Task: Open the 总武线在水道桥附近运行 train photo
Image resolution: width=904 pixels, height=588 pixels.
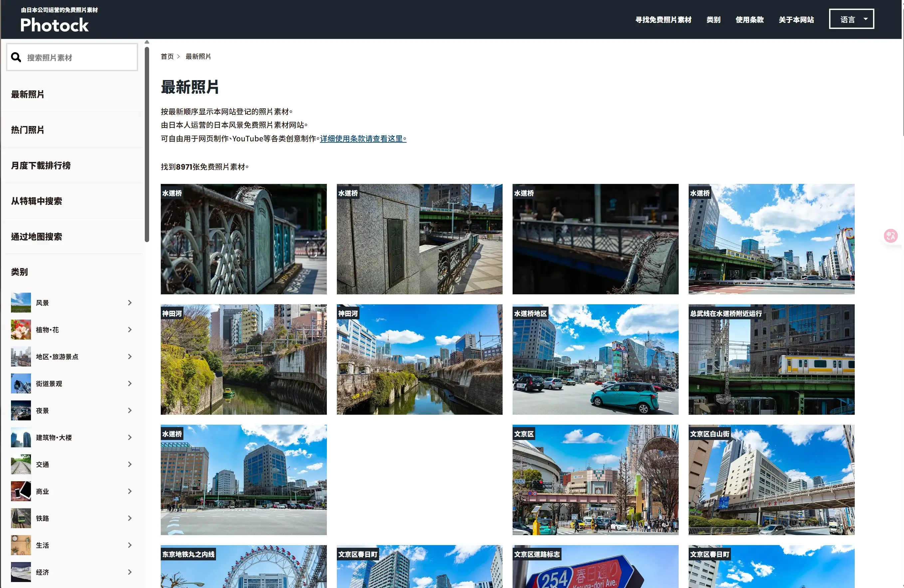Action: click(x=771, y=360)
